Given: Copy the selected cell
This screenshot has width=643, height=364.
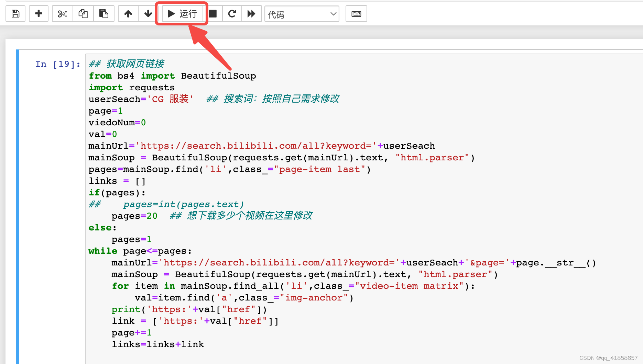Looking at the screenshot, I should click(83, 14).
